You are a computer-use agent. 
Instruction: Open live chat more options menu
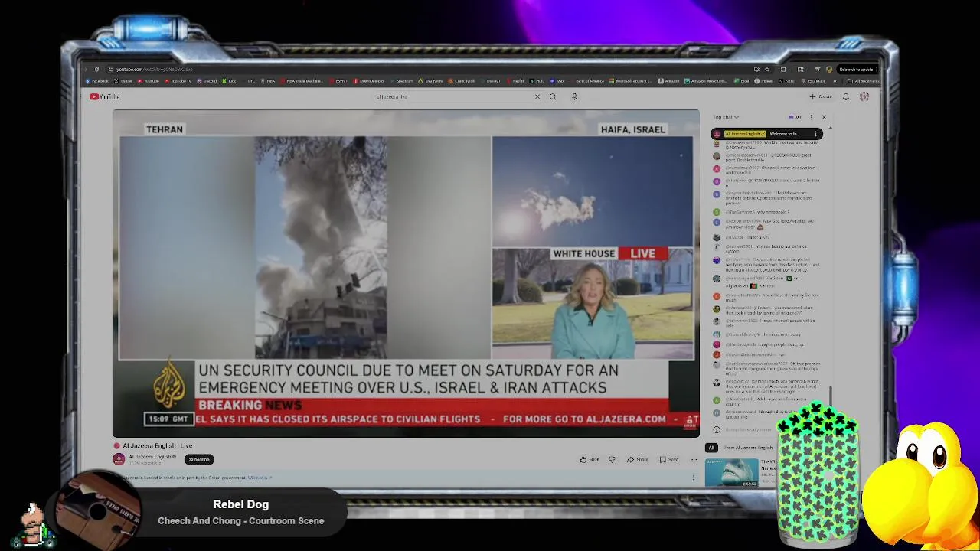(x=812, y=117)
